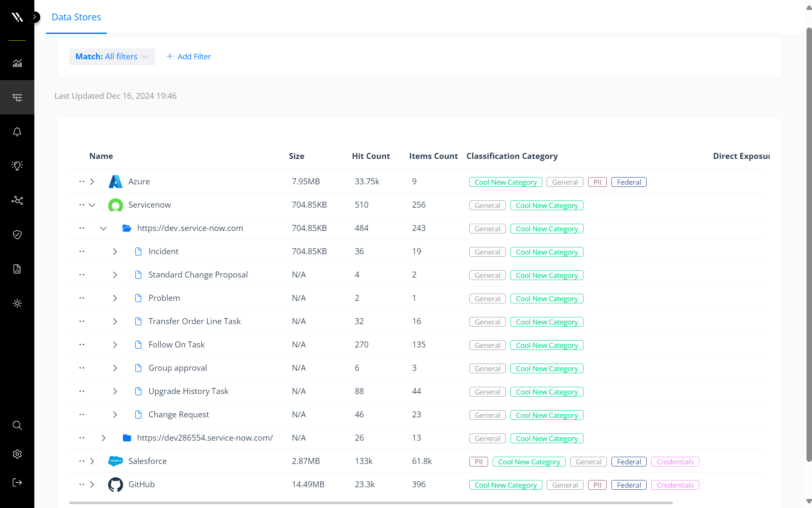Click the Azure logo icon
This screenshot has height=508, width=812.
[x=115, y=181]
